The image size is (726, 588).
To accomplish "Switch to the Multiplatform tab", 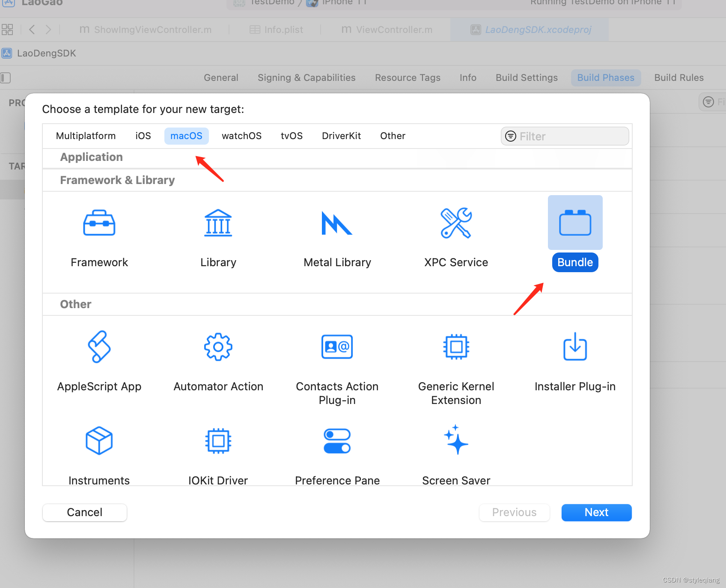I will pos(86,136).
